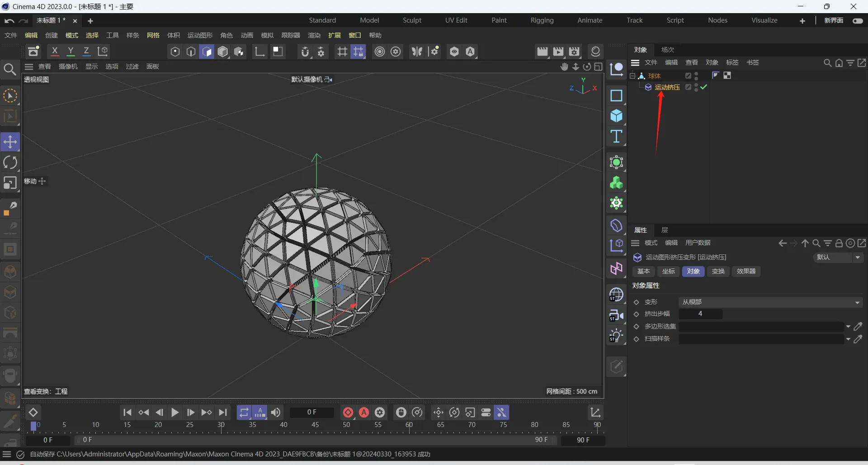868x465 pixels.
Task: Click the Text spline tool icon
Action: [x=616, y=136]
